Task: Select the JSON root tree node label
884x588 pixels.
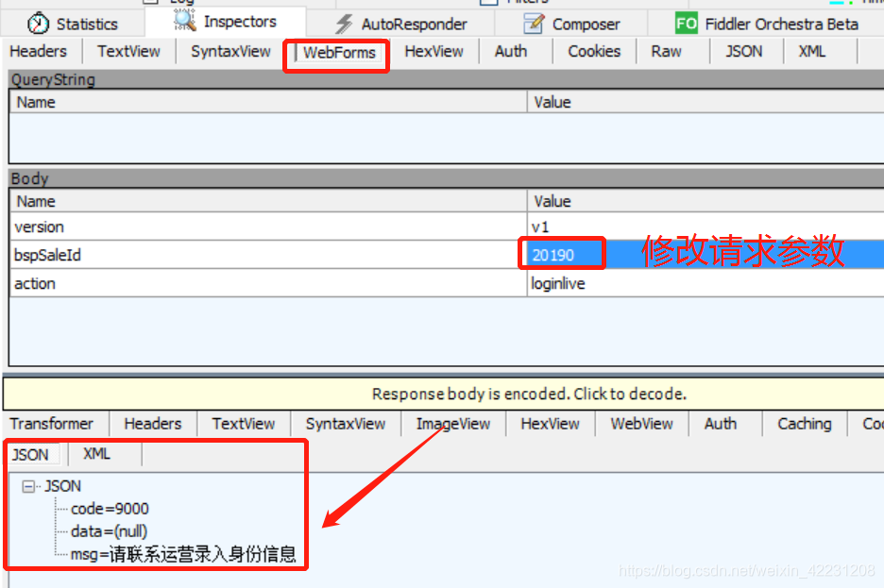Action: [x=62, y=486]
